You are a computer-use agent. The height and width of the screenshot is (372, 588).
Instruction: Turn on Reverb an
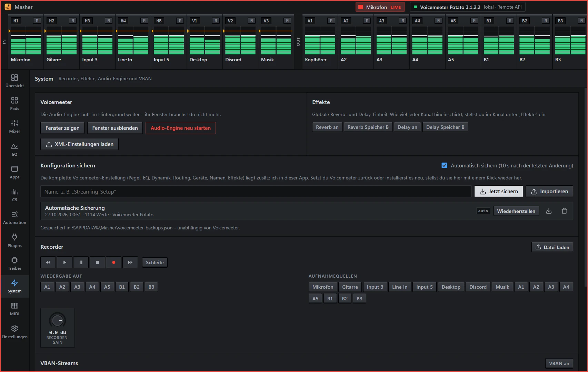327,127
